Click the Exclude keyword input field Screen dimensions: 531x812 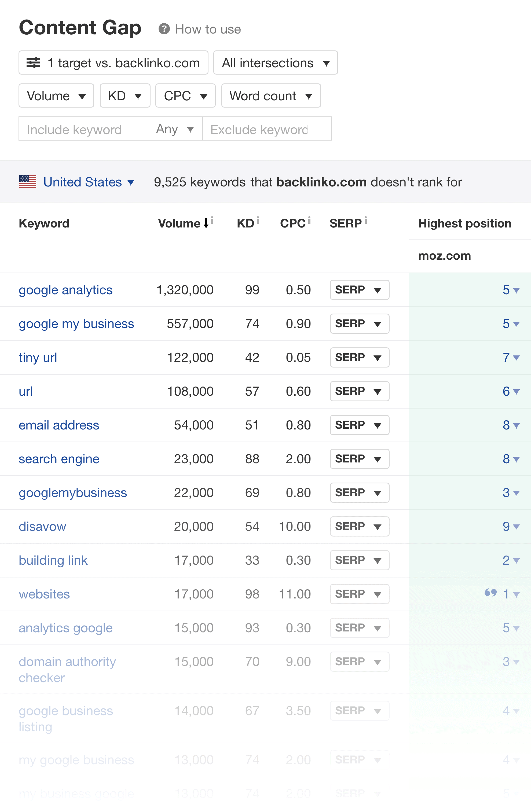[x=266, y=128]
